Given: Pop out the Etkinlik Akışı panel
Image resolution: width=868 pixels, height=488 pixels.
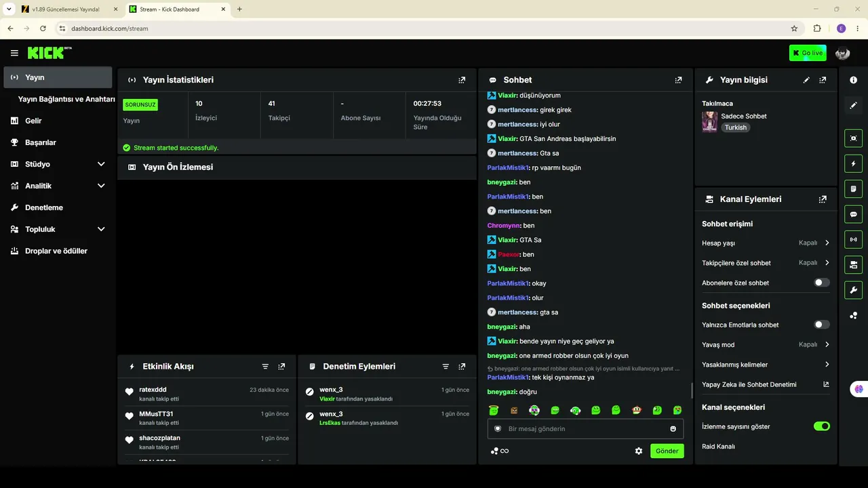Looking at the screenshot, I should point(281,367).
